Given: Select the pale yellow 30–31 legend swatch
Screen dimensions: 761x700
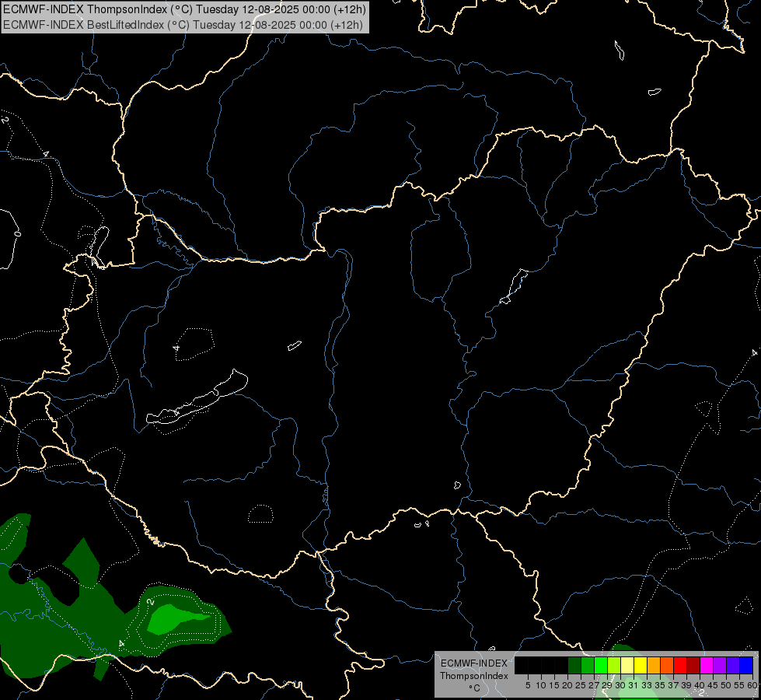Looking at the screenshot, I should point(627,665).
